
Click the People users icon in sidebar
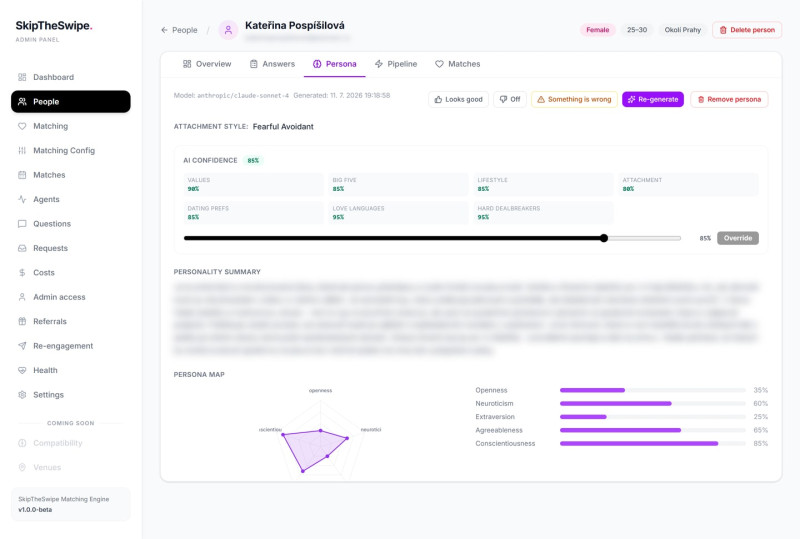coord(22,102)
